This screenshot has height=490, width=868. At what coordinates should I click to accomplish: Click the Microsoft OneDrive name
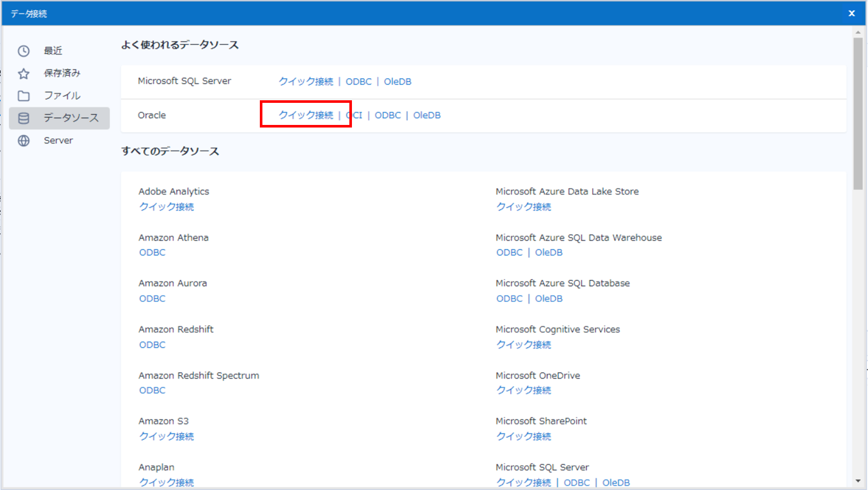538,375
